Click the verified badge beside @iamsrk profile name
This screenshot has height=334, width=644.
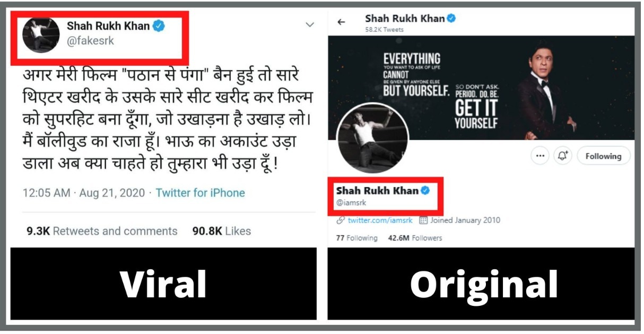pyautogui.click(x=425, y=191)
